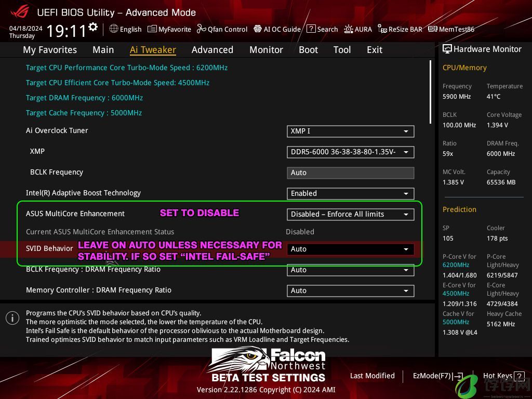This screenshot has height=399, width=532.
Task: Click Target Cache Frequency : 5000MHz
Action: (x=84, y=113)
